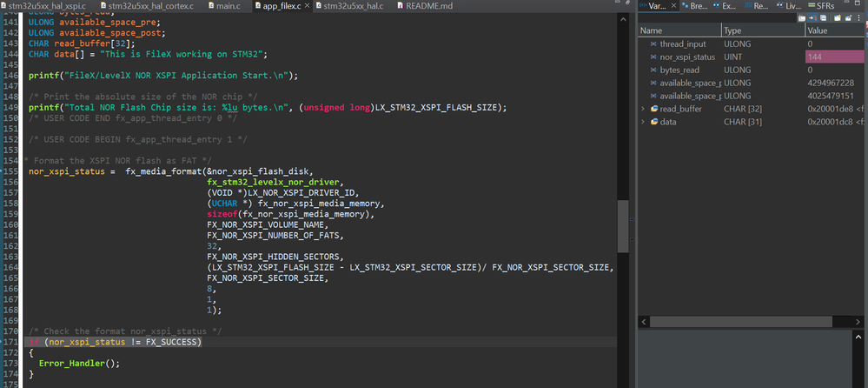This screenshot has width=868, height=388.
Task: Expand the read_buffer variable
Action: [x=643, y=109]
